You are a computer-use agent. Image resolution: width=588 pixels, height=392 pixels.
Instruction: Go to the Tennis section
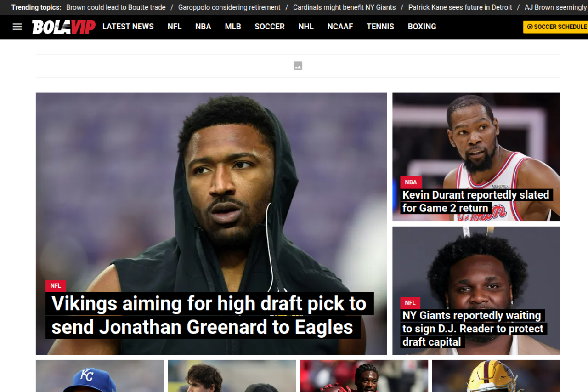click(380, 27)
